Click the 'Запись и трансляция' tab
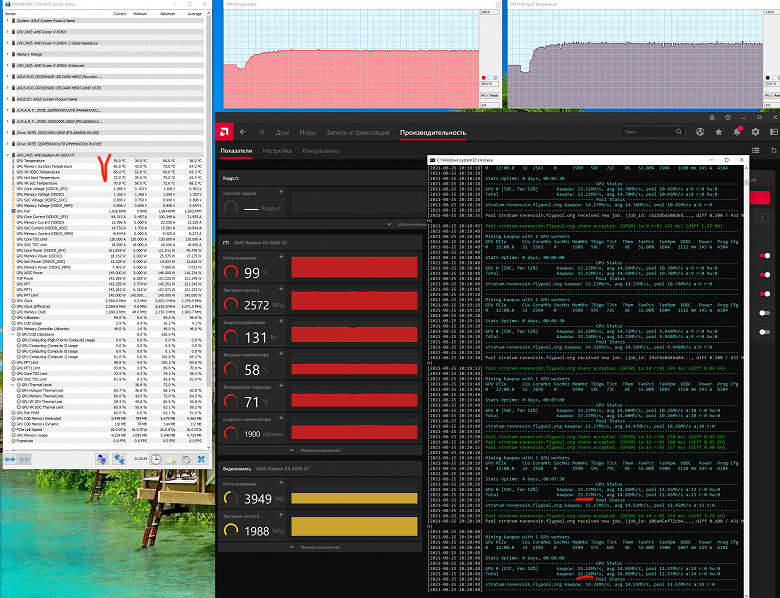The height and width of the screenshot is (598, 780). tap(358, 132)
